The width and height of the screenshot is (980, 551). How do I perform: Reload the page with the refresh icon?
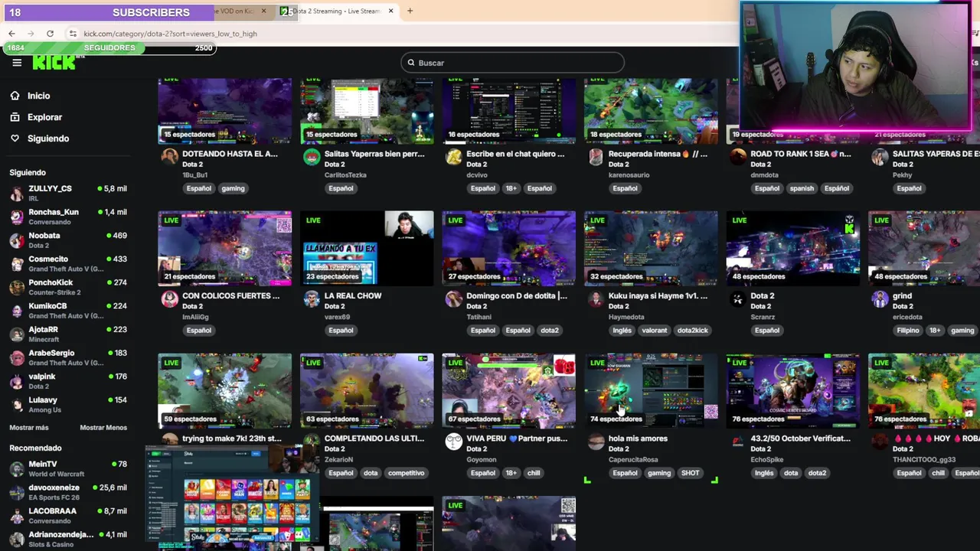[50, 34]
